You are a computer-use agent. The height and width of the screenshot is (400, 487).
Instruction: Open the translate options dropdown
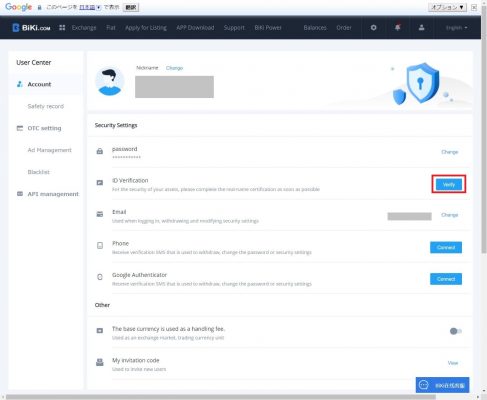447,7
